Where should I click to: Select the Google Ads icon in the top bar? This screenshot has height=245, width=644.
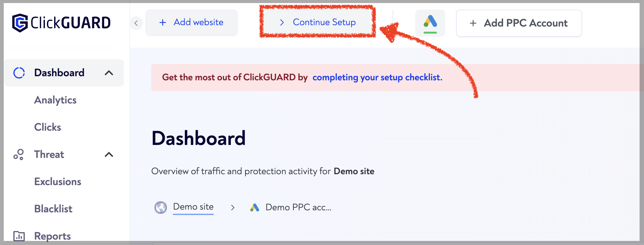point(430,23)
